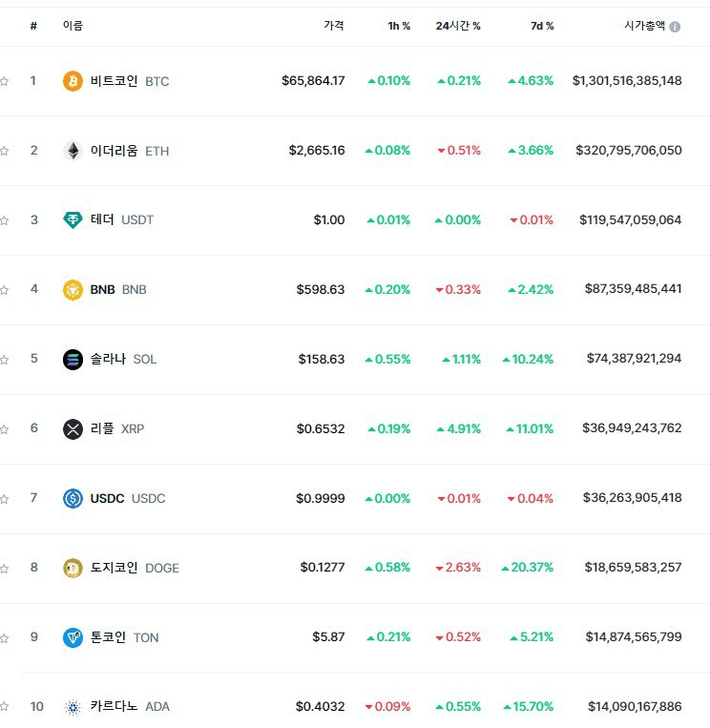Click the Bitcoin orange logo icon
Viewport: 710px width, 728px height.
click(73, 81)
